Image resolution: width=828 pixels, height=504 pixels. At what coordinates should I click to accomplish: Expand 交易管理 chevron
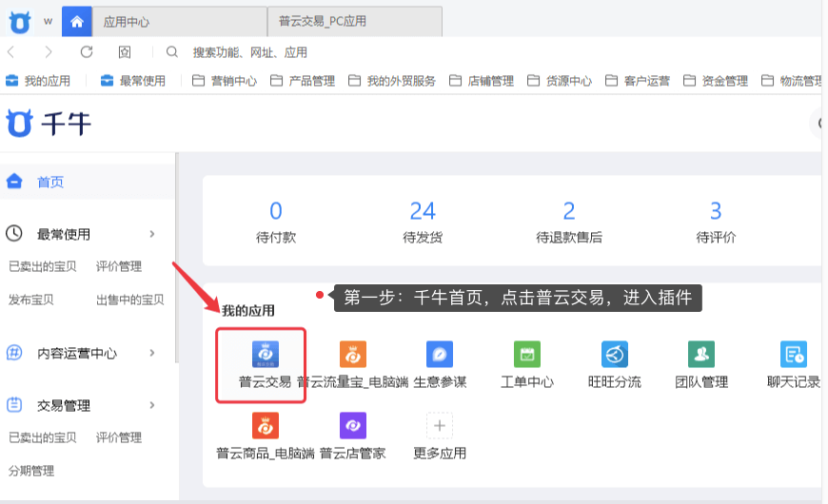coord(152,405)
